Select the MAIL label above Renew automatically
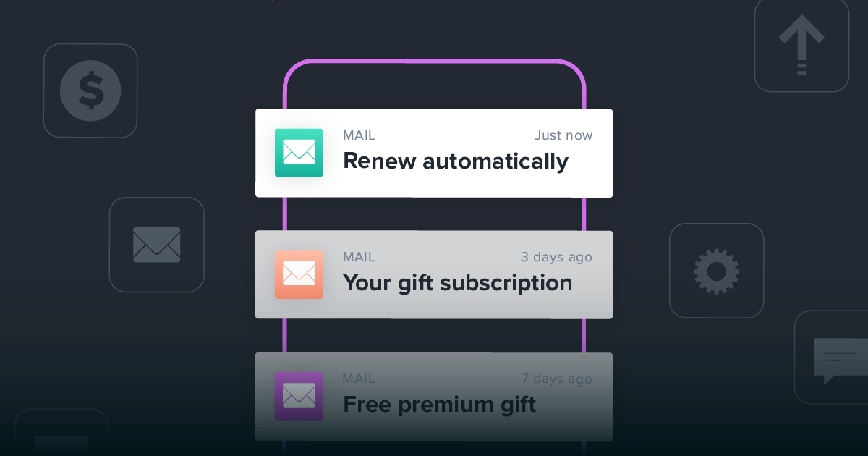Viewport: 868px width, 456px height. tap(359, 135)
